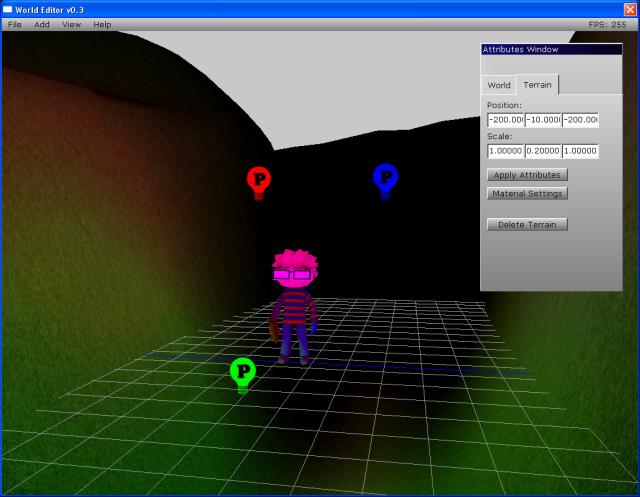Open the Help menu
This screenshot has height=497, width=640.
(x=102, y=24)
